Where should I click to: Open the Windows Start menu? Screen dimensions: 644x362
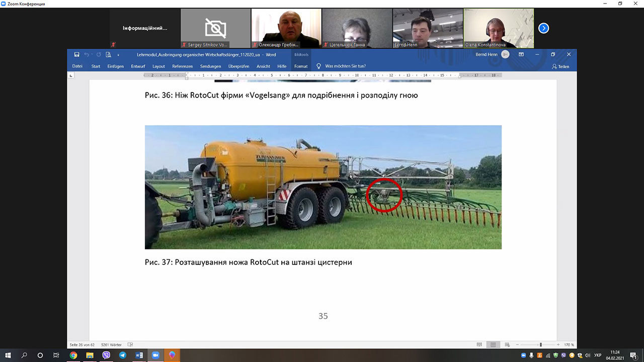point(8,355)
